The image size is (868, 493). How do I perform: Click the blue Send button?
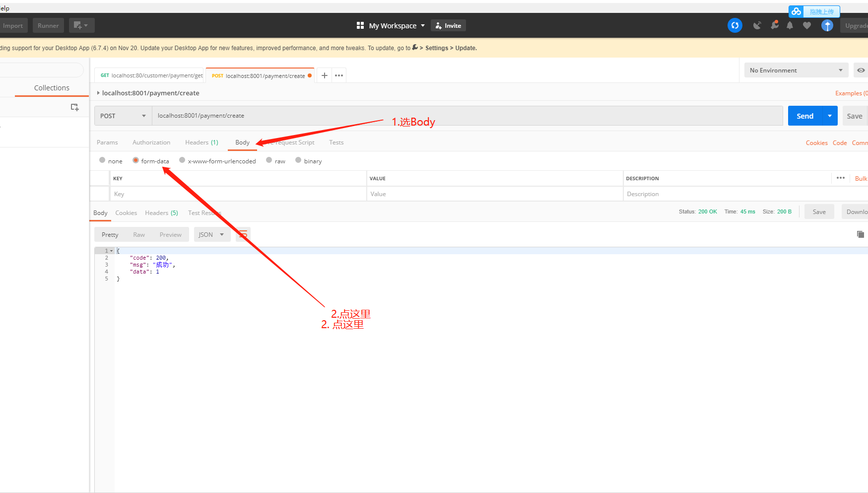(x=805, y=116)
